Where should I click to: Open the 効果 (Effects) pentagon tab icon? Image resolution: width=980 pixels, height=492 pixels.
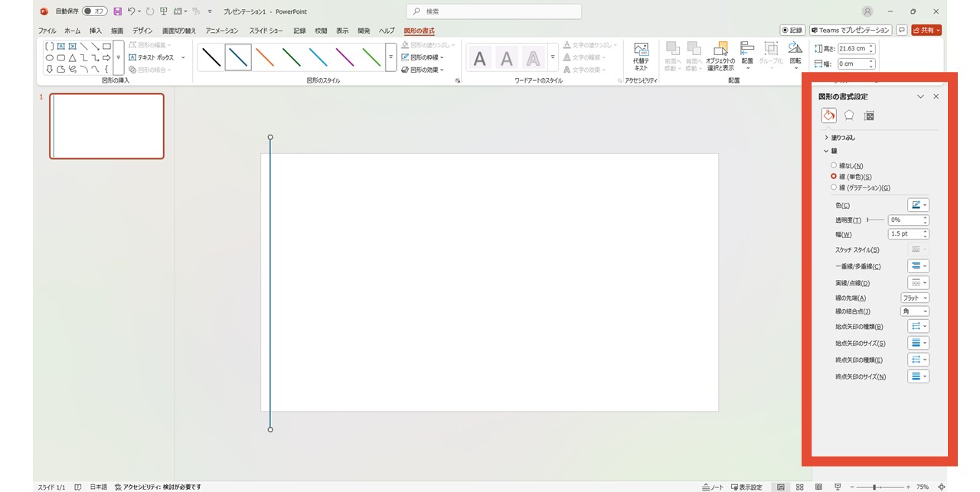[x=849, y=116]
